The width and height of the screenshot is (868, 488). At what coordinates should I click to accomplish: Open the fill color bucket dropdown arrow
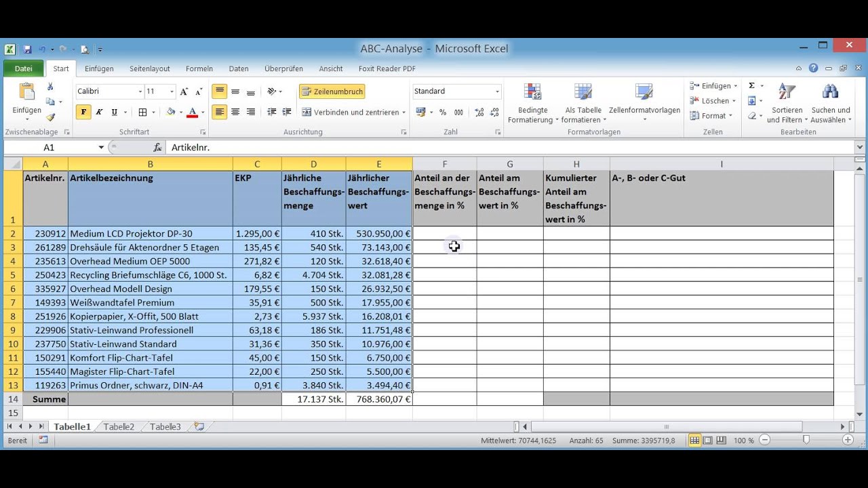click(180, 113)
